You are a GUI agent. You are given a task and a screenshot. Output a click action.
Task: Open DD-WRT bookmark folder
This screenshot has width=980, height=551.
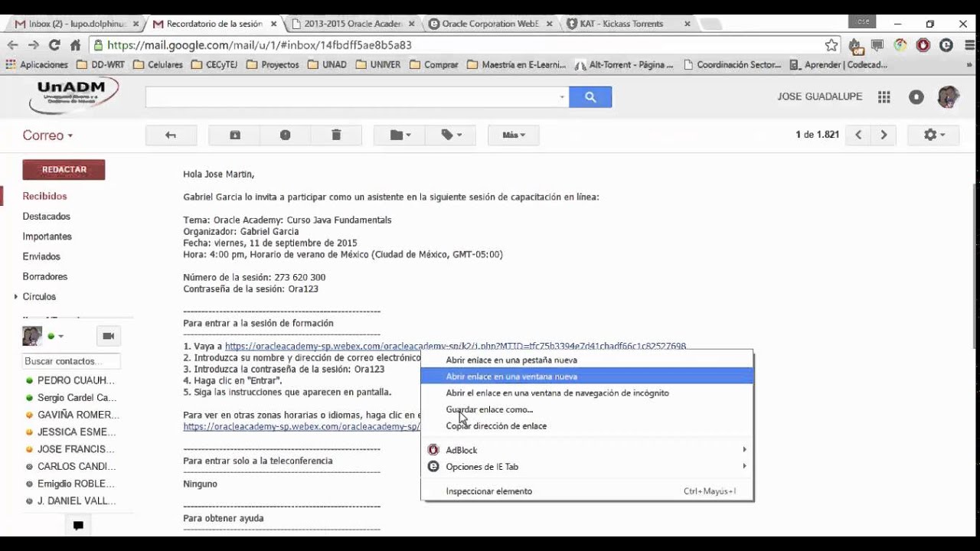click(100, 65)
